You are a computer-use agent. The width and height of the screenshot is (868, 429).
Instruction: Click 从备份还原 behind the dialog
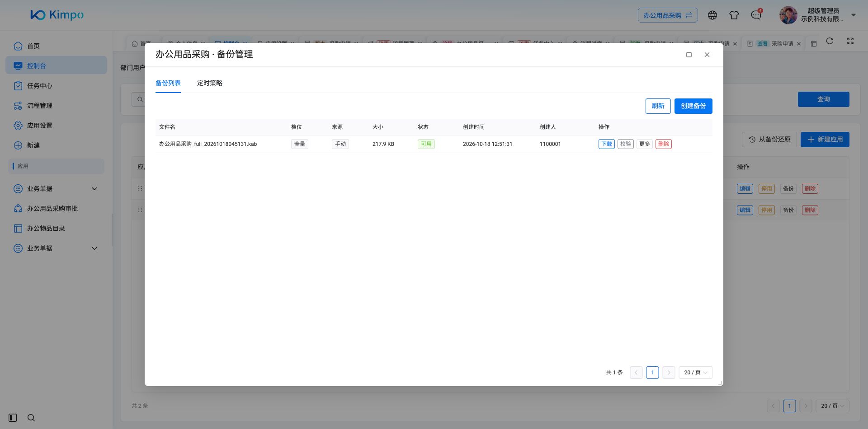(769, 140)
